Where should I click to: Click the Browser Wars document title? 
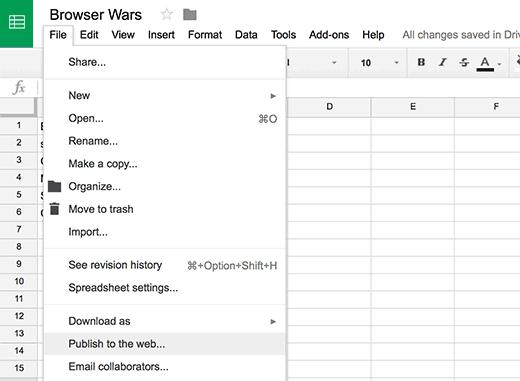pos(96,15)
